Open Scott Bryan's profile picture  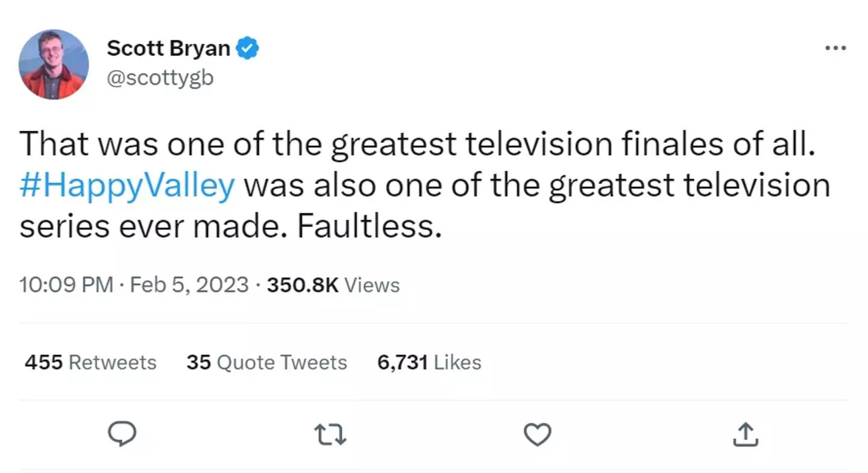pos(54,64)
